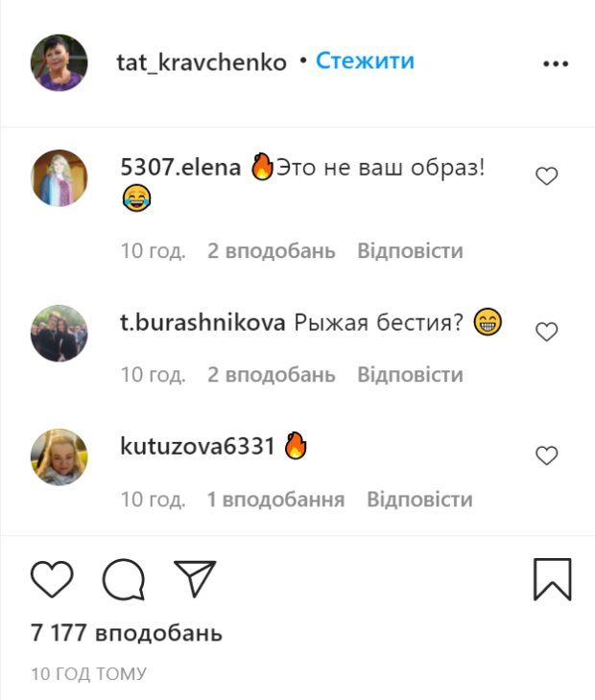Image resolution: width=595 pixels, height=700 pixels.
Task: Open the three-dot more options menu
Action: coord(556,63)
